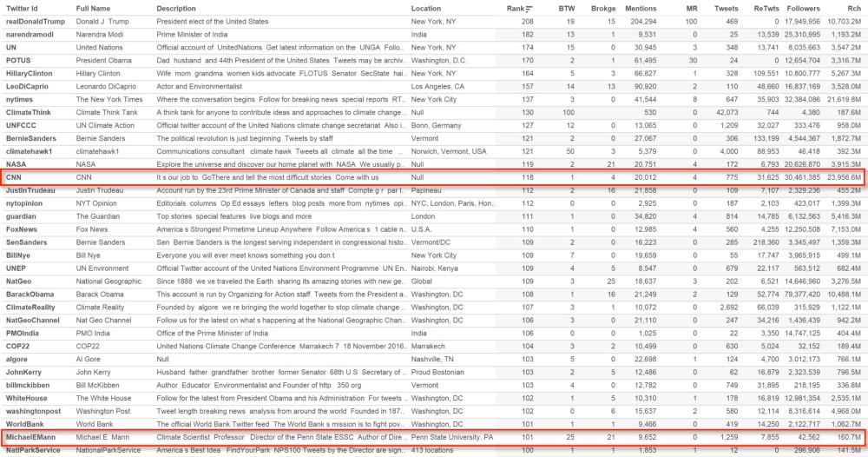868x457 pixels.
Task: Select the narendramodi Twitter Id cell
Action: tap(30, 35)
